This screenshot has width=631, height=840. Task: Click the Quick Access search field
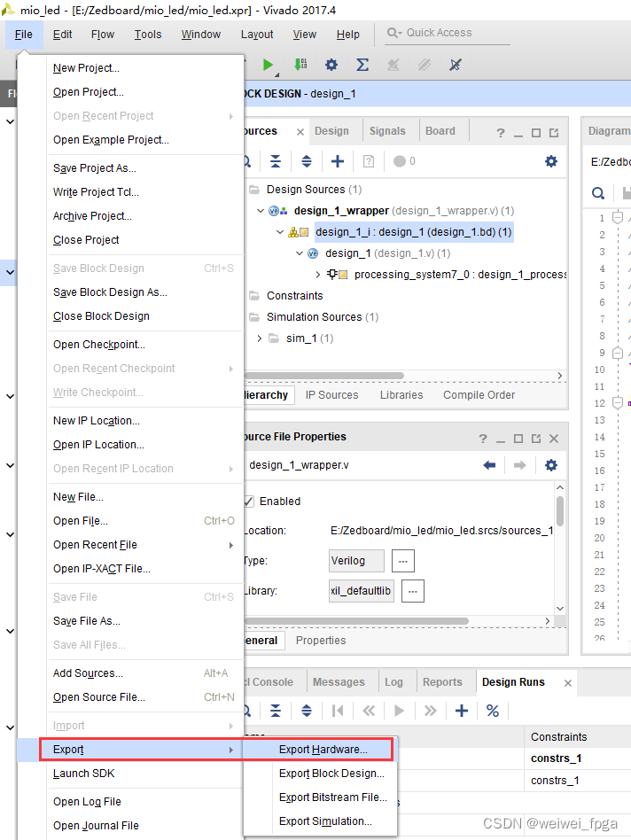click(x=448, y=33)
